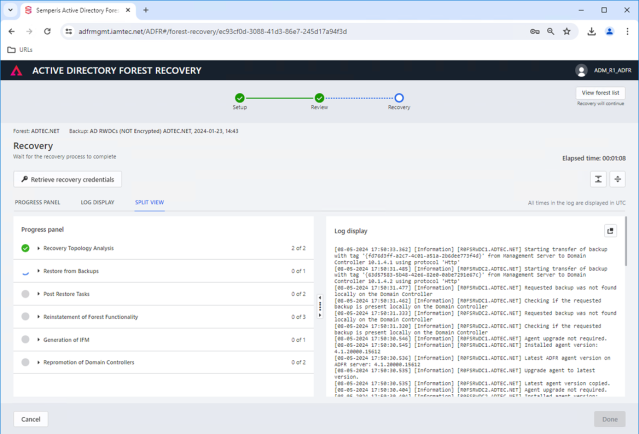Click 'ACTIVE DIRECTORY FOREST RECOVERY' title

point(117,70)
